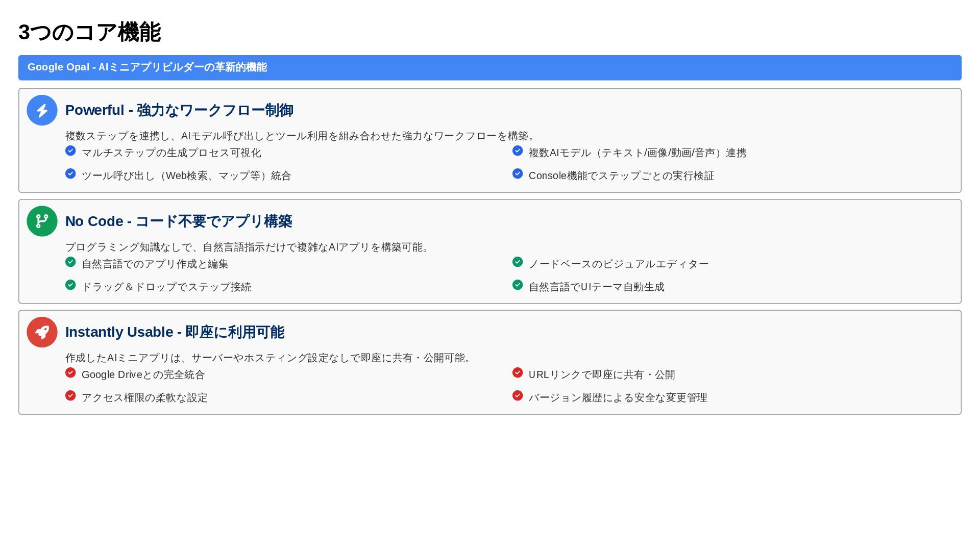Screen dimensions: 980x551
Task: Click heading No Code - コード不要でアプリ構築
Action: (179, 221)
